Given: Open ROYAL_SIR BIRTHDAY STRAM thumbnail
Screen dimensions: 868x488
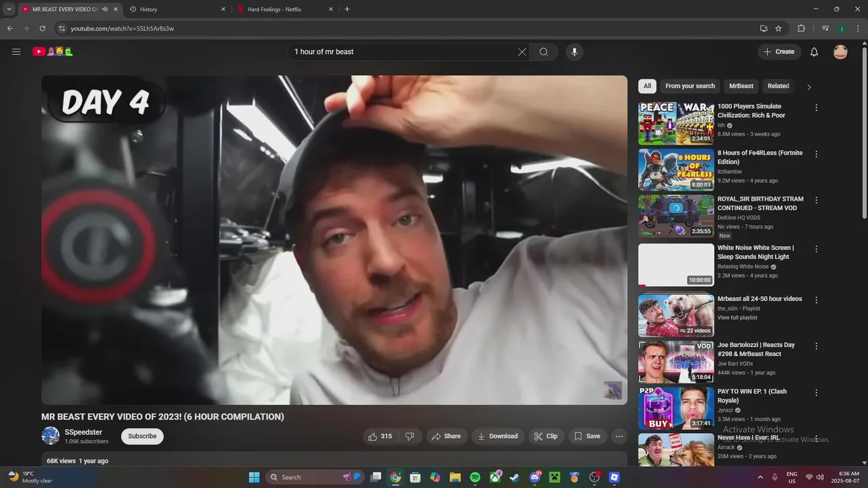Looking at the screenshot, I should 676,217.
